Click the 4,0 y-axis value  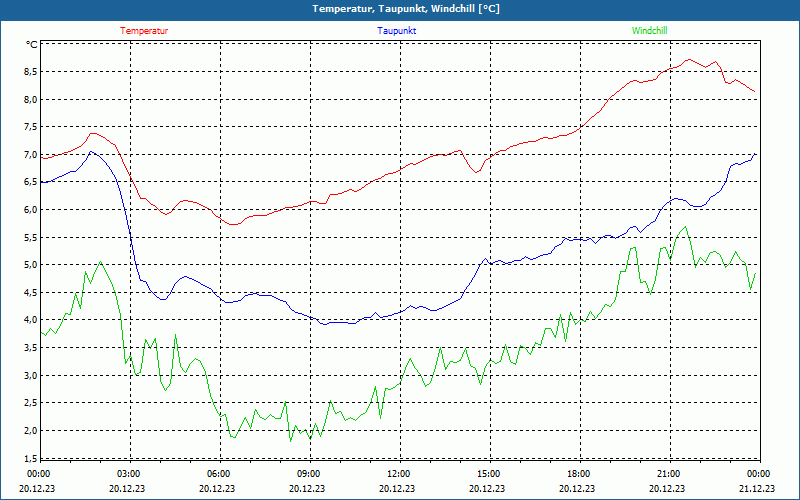click(31, 320)
